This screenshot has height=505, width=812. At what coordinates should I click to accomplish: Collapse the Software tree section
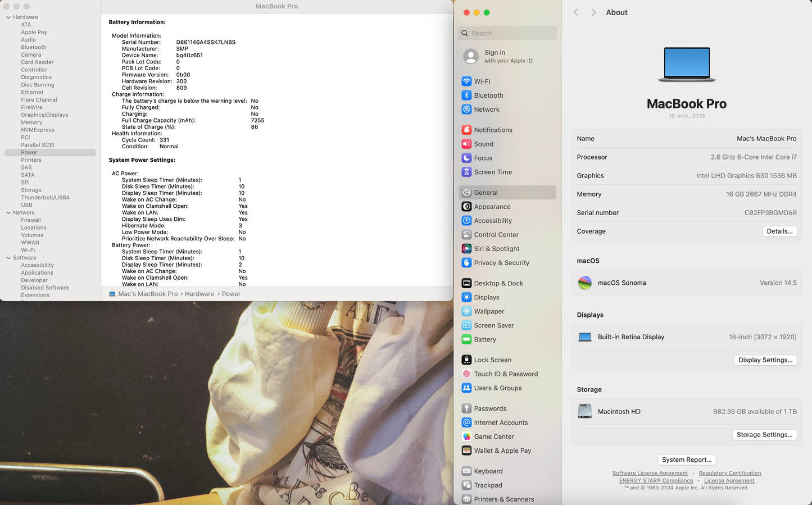pyautogui.click(x=8, y=258)
